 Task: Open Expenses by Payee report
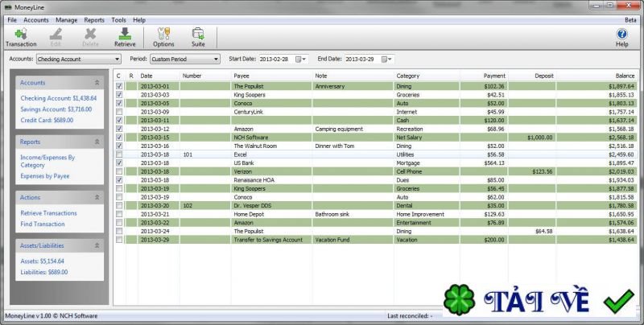coord(45,176)
